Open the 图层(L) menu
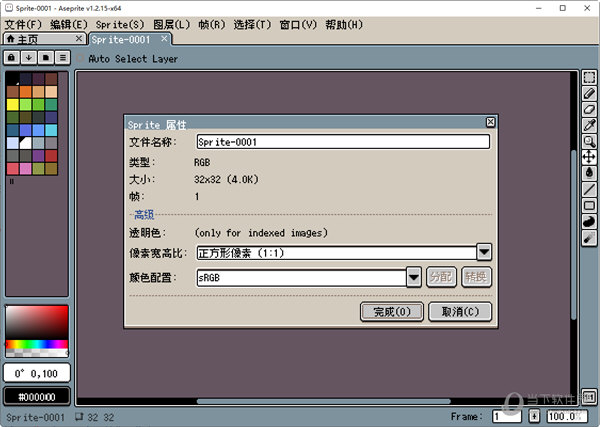Screen dimensions: 600x427 (171, 24)
